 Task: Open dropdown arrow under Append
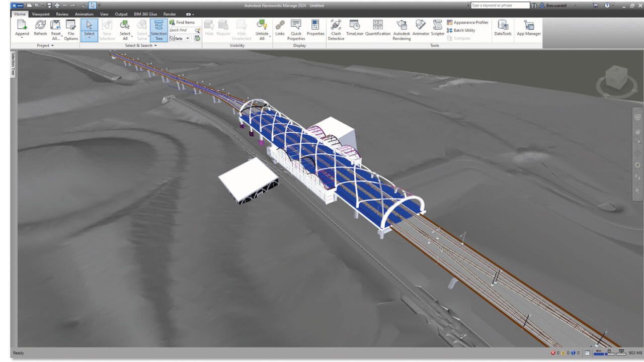(x=22, y=38)
